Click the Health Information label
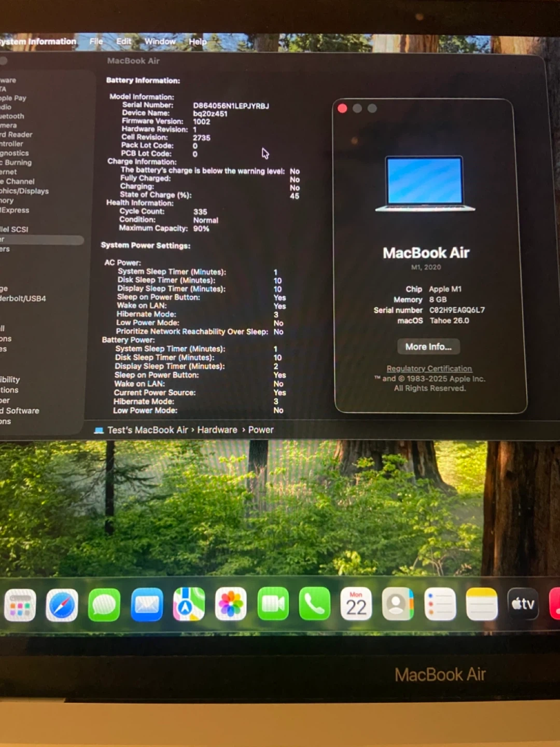 coord(140,203)
